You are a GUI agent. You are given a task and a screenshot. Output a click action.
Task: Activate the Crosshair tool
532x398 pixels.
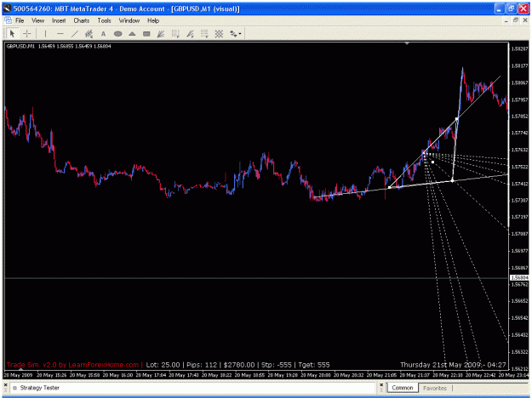coord(27,33)
